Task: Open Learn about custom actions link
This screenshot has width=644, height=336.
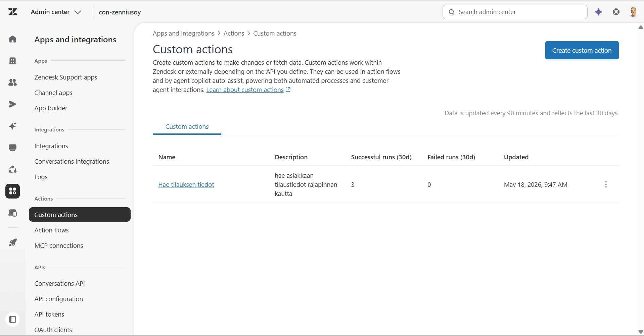Action: click(x=245, y=90)
